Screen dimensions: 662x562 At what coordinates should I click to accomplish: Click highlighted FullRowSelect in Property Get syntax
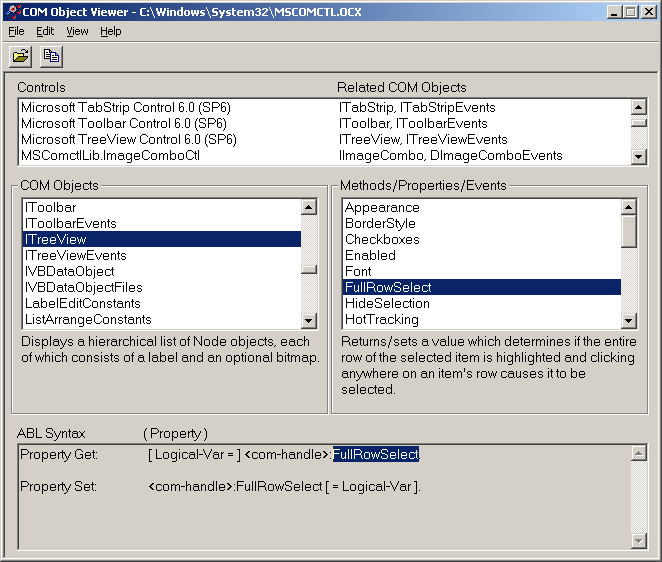coord(376,454)
